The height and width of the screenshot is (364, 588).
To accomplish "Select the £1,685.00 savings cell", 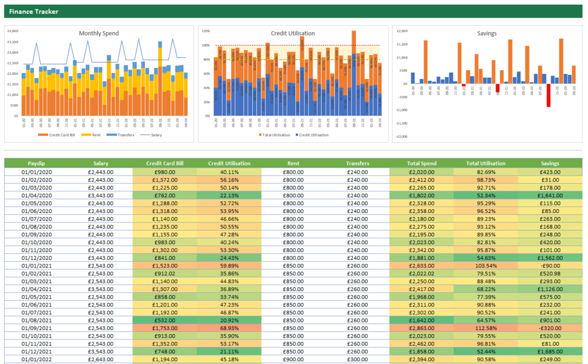I will [550, 352].
